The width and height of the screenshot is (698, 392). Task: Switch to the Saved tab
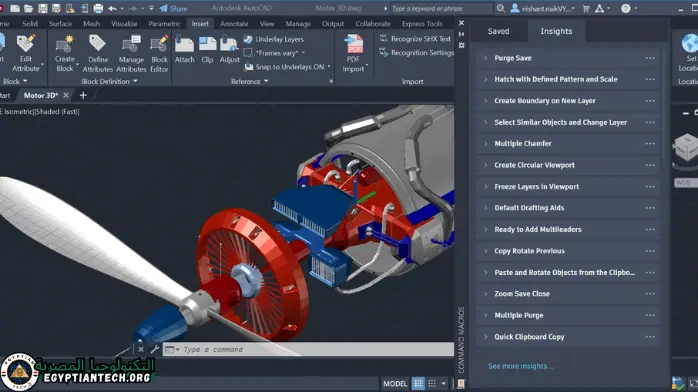[498, 31]
